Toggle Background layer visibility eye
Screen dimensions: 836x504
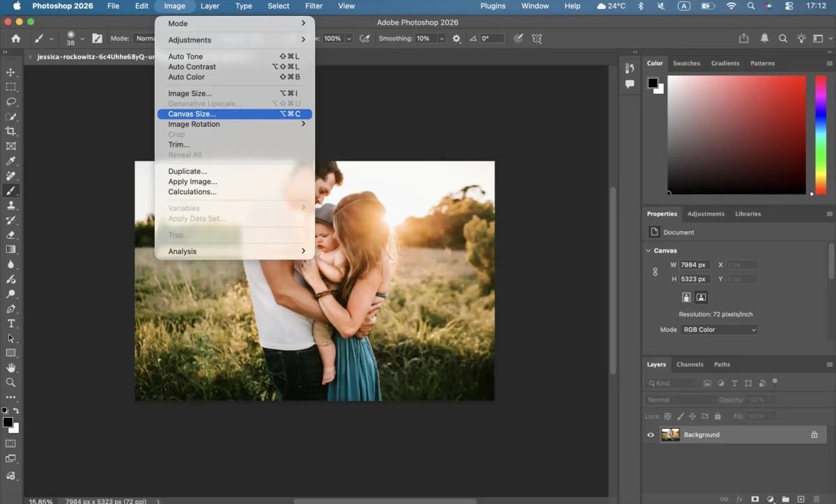(x=651, y=435)
